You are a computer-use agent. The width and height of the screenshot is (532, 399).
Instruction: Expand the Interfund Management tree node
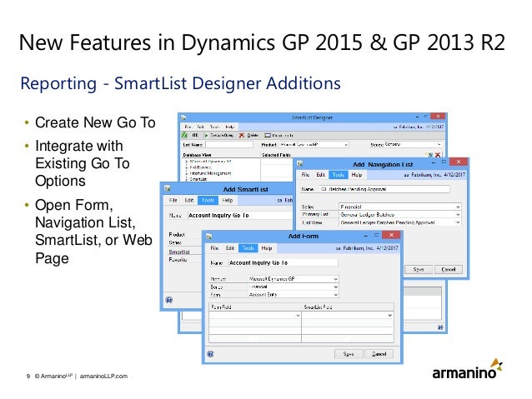(x=187, y=173)
